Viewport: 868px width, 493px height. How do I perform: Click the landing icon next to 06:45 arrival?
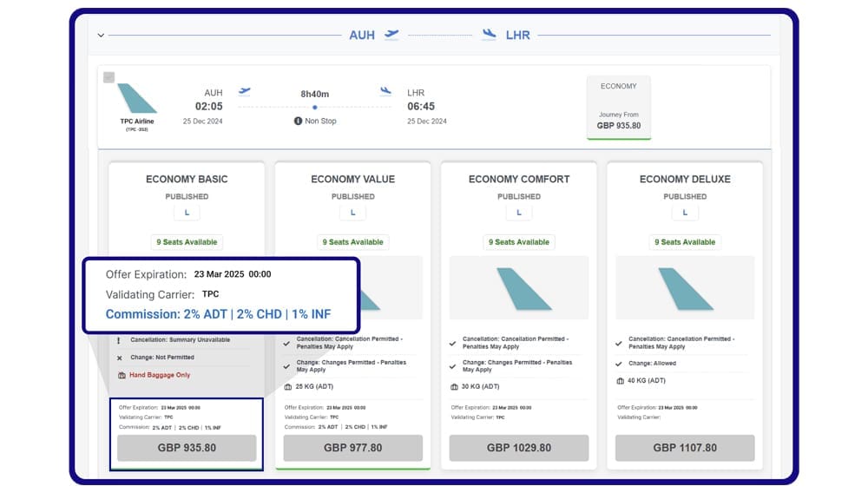click(x=385, y=91)
